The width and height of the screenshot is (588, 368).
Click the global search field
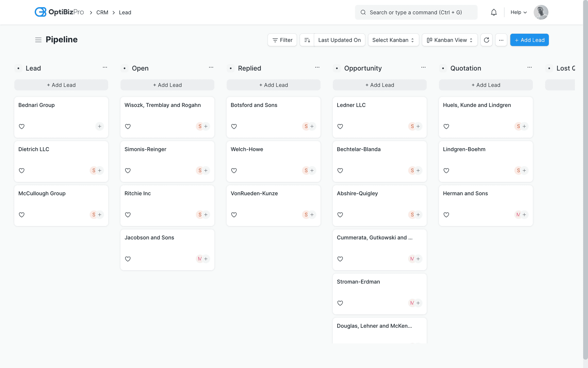(416, 12)
